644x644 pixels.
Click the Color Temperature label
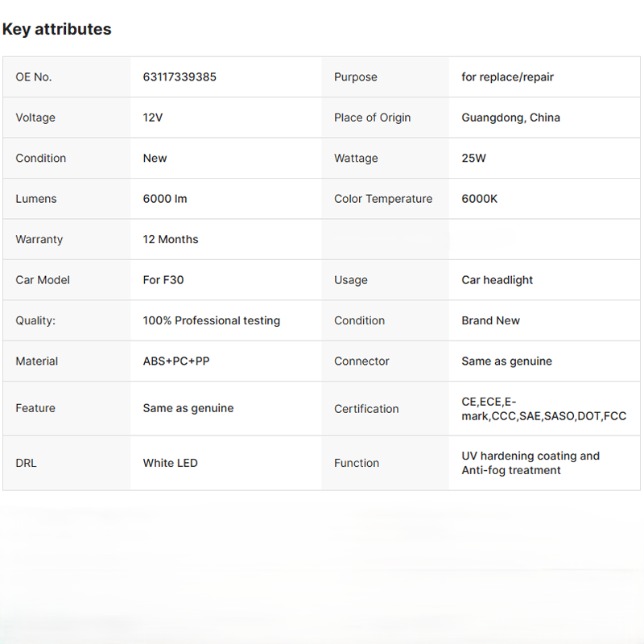coord(383,199)
